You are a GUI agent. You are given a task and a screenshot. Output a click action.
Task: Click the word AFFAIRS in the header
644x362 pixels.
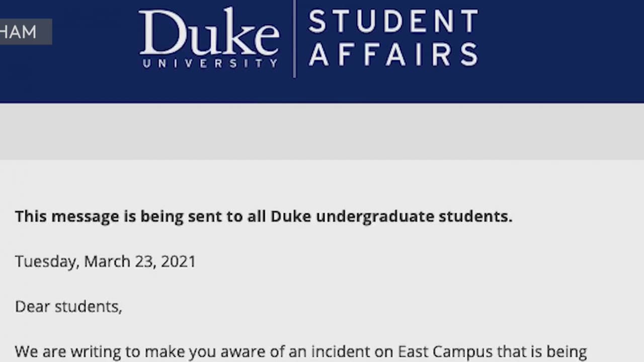[x=393, y=55]
